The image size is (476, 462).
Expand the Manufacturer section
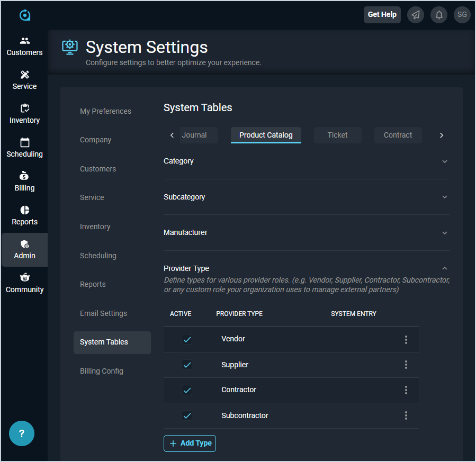[x=444, y=233]
